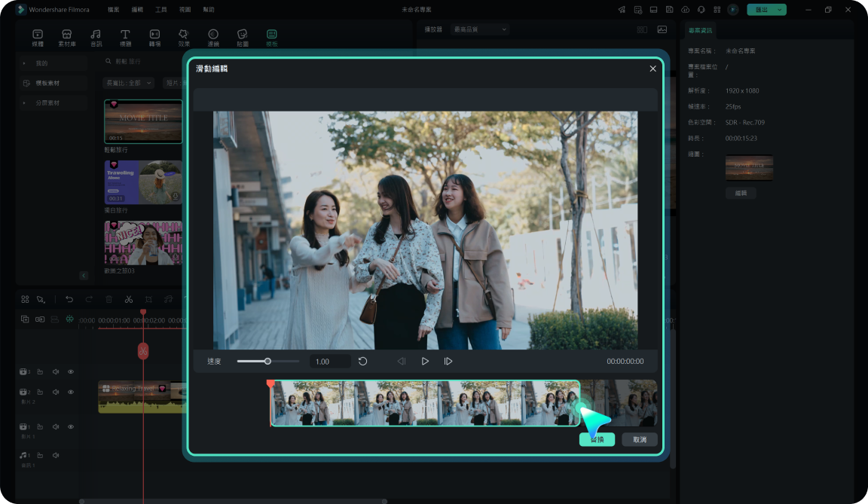Screen dimensions: 868x504
Task: Click the scopes waveform icon above the preview
Action: pos(662,29)
